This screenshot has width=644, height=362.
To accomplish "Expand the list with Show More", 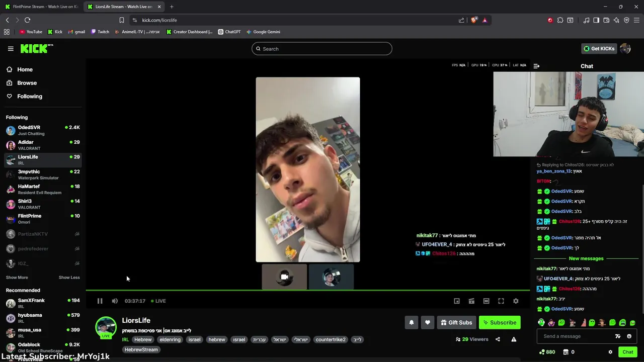I will click(17, 278).
